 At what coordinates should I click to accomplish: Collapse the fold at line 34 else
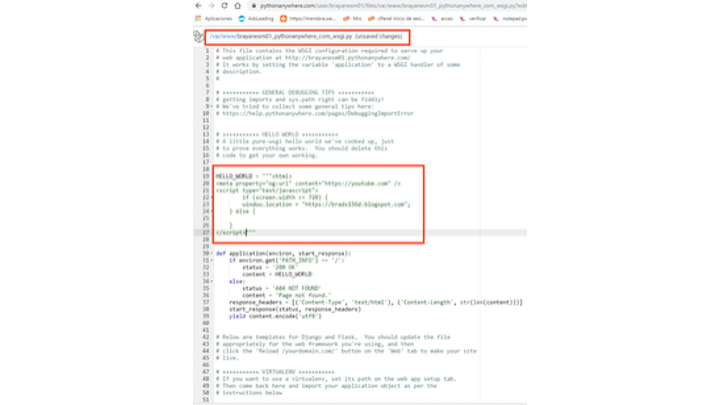click(212, 281)
